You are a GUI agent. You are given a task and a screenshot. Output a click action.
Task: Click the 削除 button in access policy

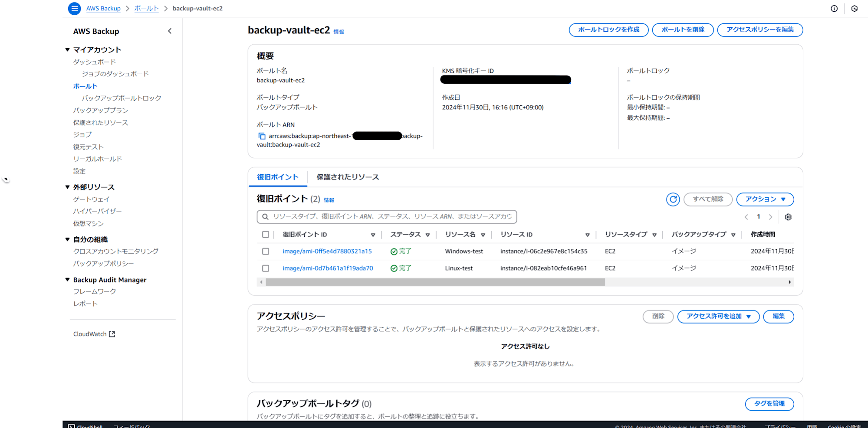pos(658,316)
